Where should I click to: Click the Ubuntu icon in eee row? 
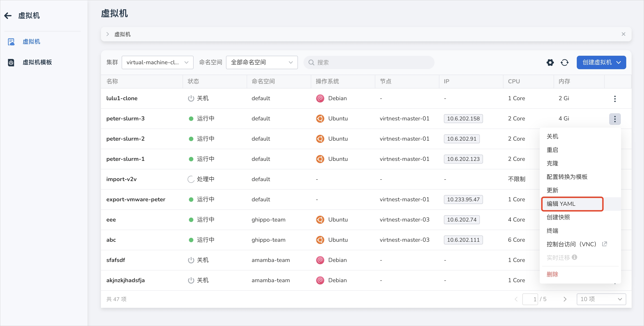(x=320, y=220)
